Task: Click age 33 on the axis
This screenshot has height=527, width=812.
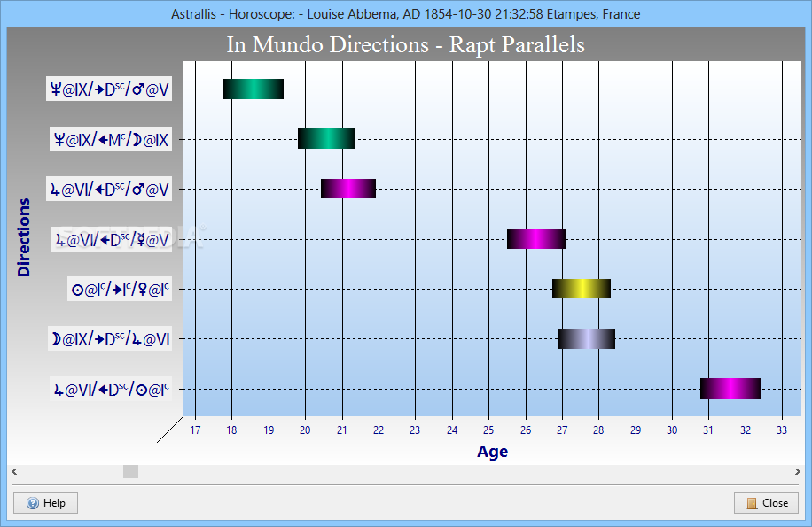Action: 782,430
